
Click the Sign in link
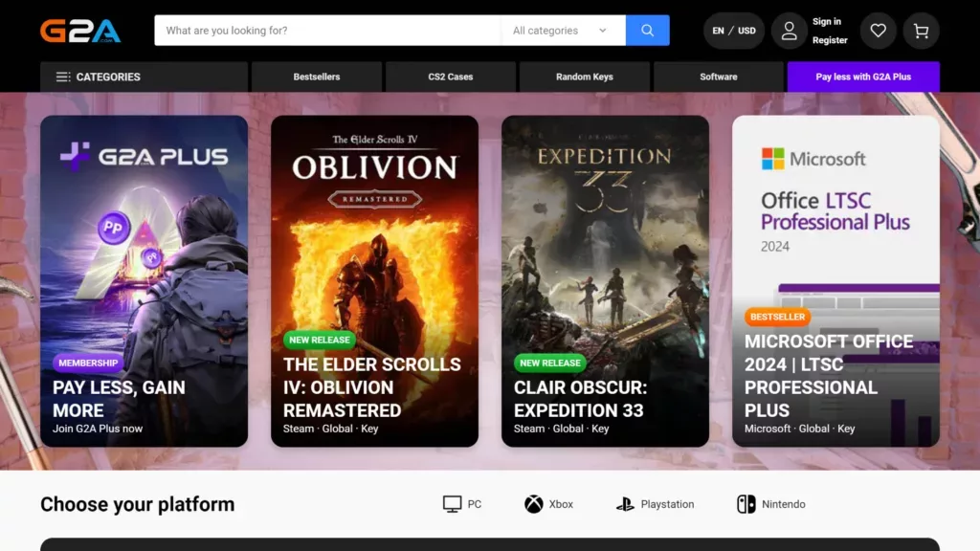click(x=827, y=22)
